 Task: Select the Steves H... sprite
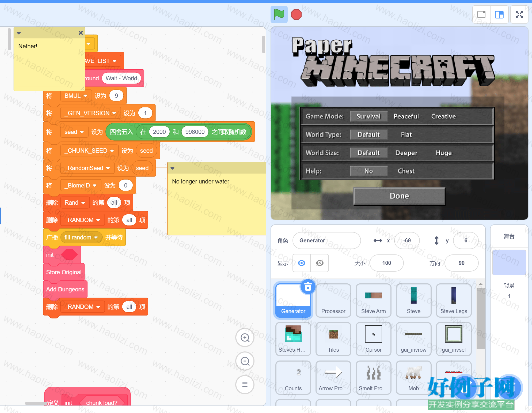(x=293, y=339)
